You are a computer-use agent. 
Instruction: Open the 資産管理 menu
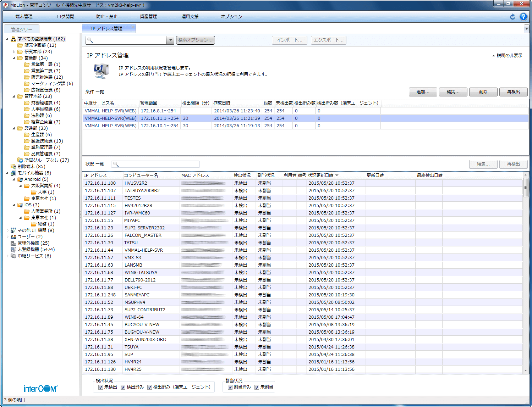click(x=148, y=17)
